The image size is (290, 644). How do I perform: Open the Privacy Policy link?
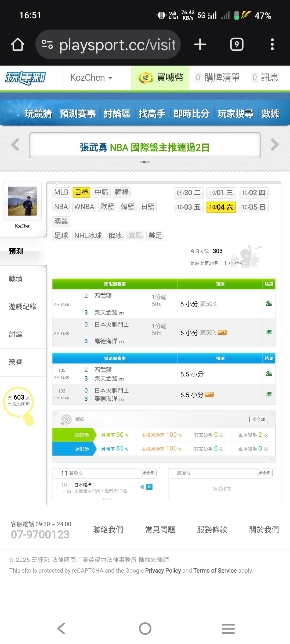pyautogui.click(x=163, y=571)
